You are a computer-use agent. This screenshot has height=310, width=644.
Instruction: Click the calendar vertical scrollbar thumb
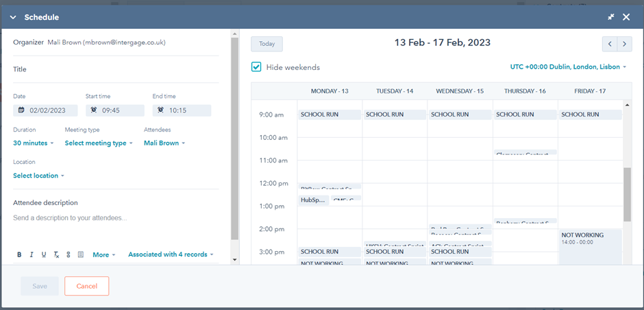click(x=627, y=195)
